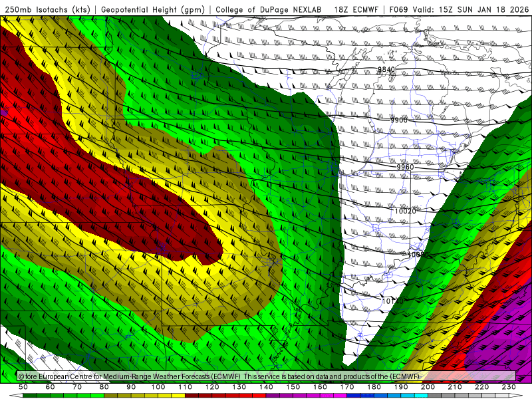Click the 210 value on the color scale
The width and height of the screenshot is (532, 399).
coord(455,387)
